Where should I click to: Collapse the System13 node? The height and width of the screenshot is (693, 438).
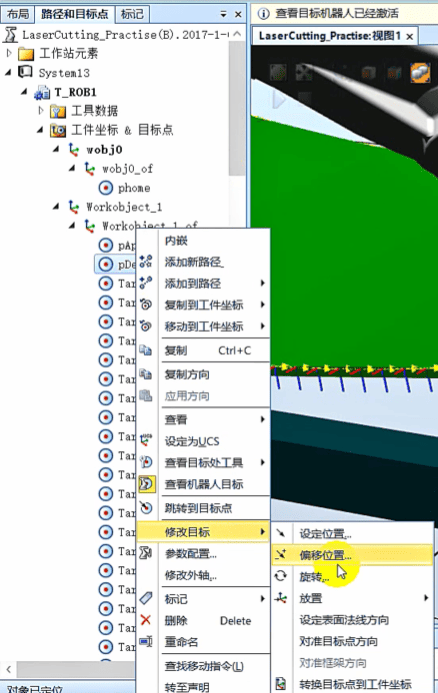[x=8, y=72]
